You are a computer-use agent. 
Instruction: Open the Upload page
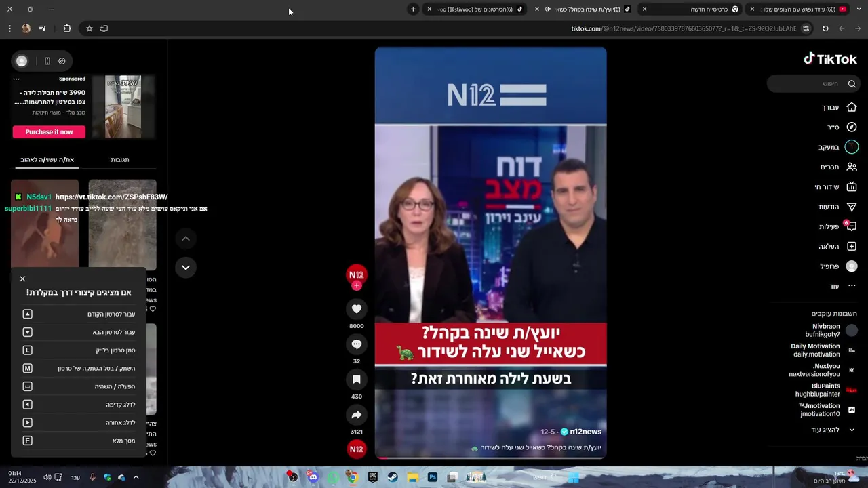pyautogui.click(x=837, y=246)
